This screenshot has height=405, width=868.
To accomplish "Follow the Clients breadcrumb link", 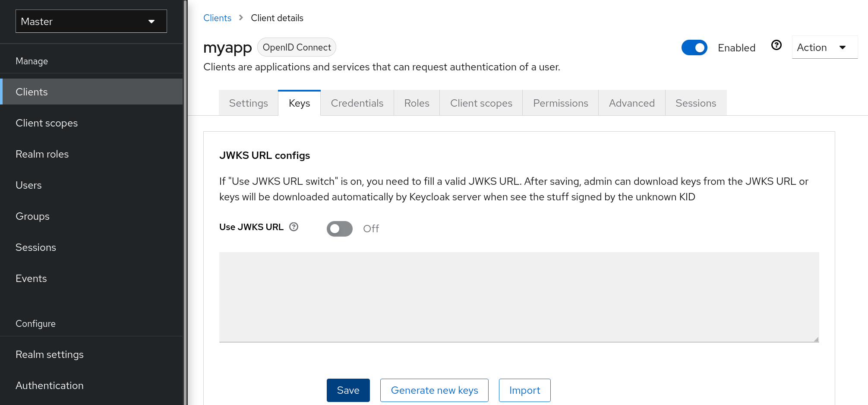I will click(x=217, y=18).
